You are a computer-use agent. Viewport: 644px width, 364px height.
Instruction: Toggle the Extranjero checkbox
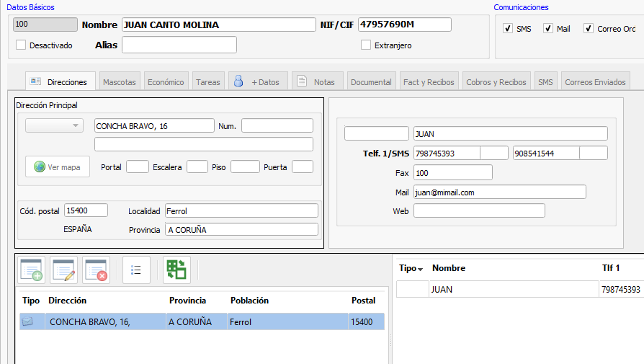(366, 45)
